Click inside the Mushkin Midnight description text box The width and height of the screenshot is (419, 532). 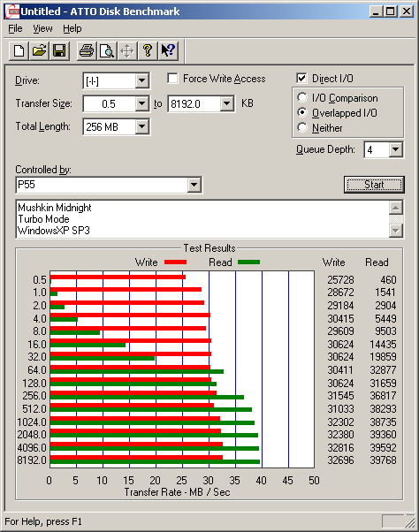[x=202, y=219]
